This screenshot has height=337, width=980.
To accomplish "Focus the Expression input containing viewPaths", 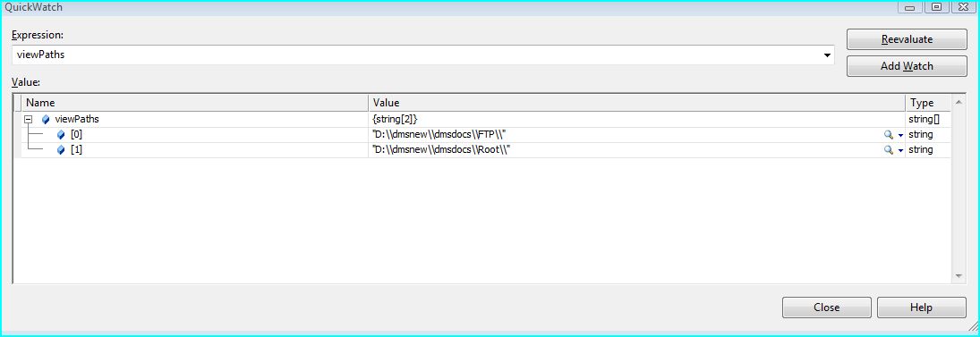I will pos(423,55).
